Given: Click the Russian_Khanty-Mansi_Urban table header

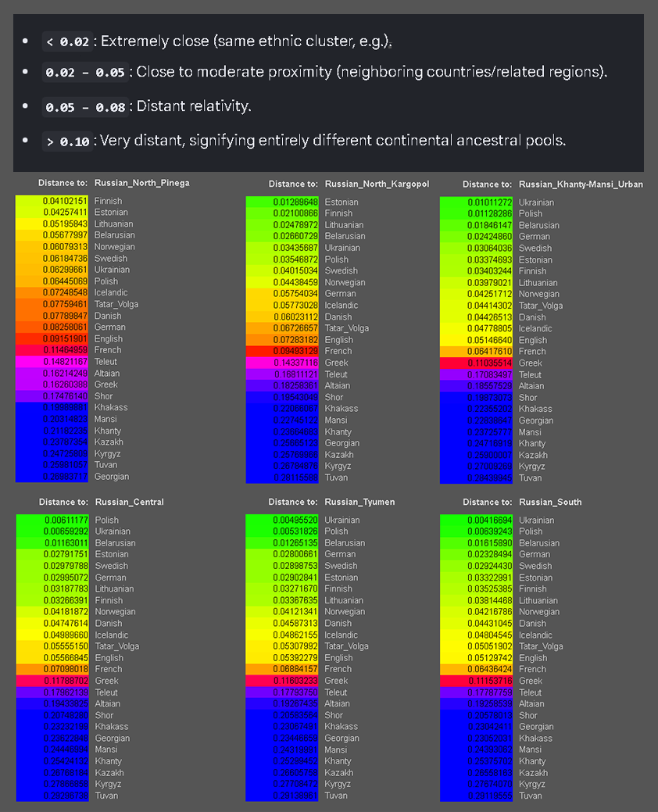Looking at the screenshot, I should [x=581, y=184].
